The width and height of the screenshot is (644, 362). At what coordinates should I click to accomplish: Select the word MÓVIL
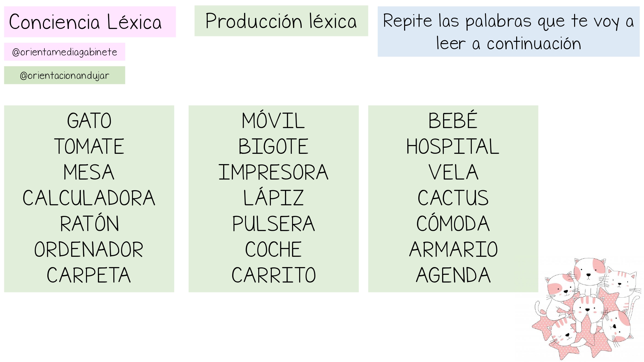point(273,120)
